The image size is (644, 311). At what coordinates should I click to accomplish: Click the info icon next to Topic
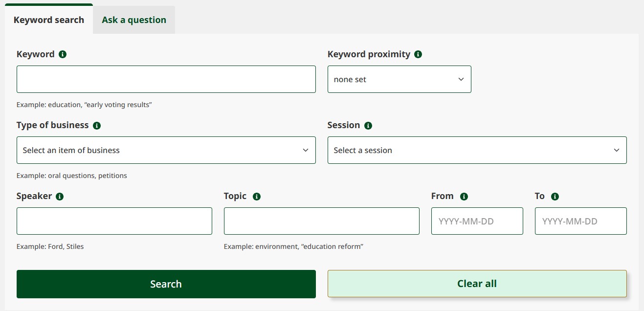click(257, 197)
